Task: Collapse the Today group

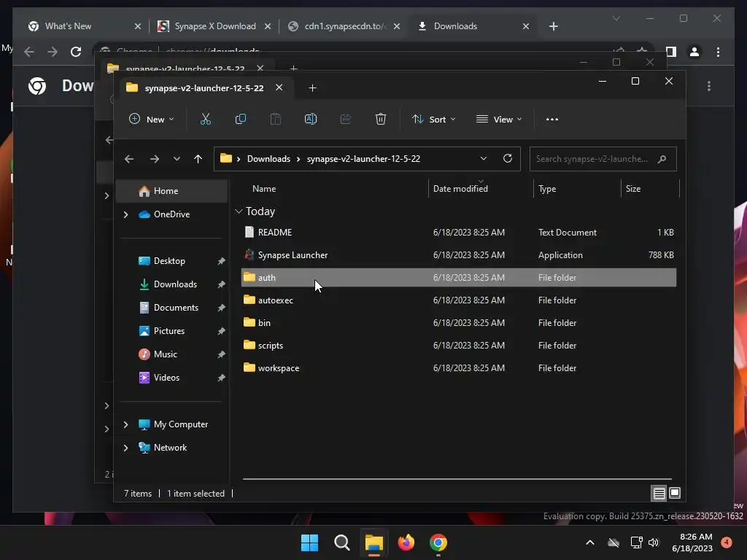Action: 239,211
